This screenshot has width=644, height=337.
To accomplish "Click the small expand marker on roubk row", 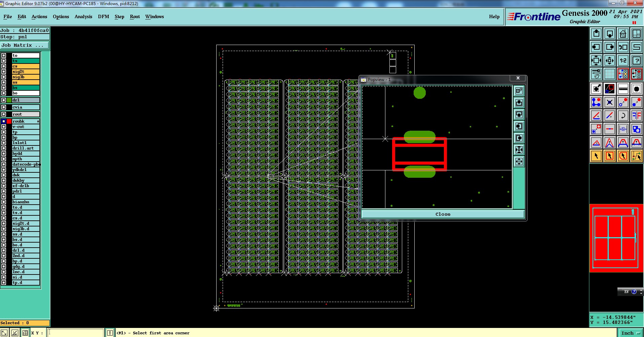I will [x=38, y=121].
